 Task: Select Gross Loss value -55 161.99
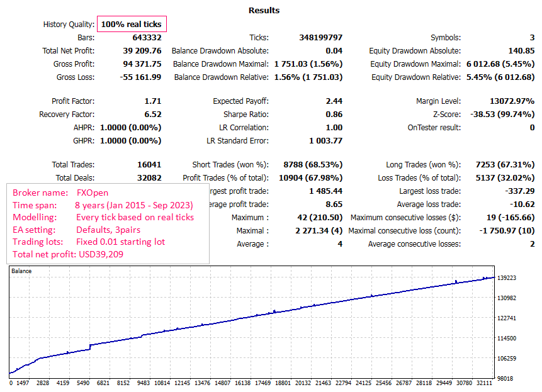140,77
